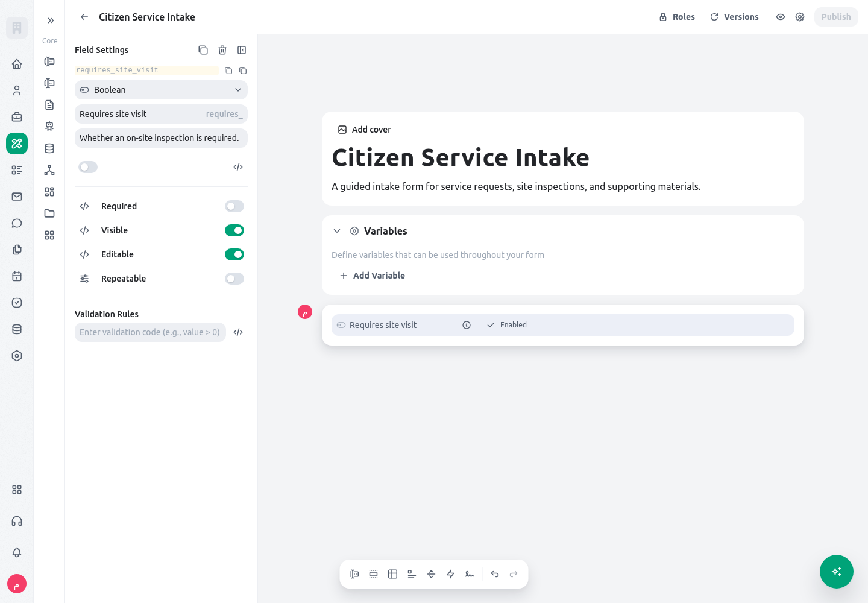
Task: Toggle the Required switch
Action: [234, 206]
